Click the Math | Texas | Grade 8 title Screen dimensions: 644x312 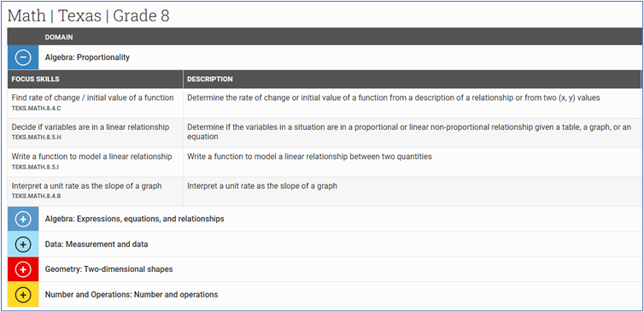tap(88, 16)
